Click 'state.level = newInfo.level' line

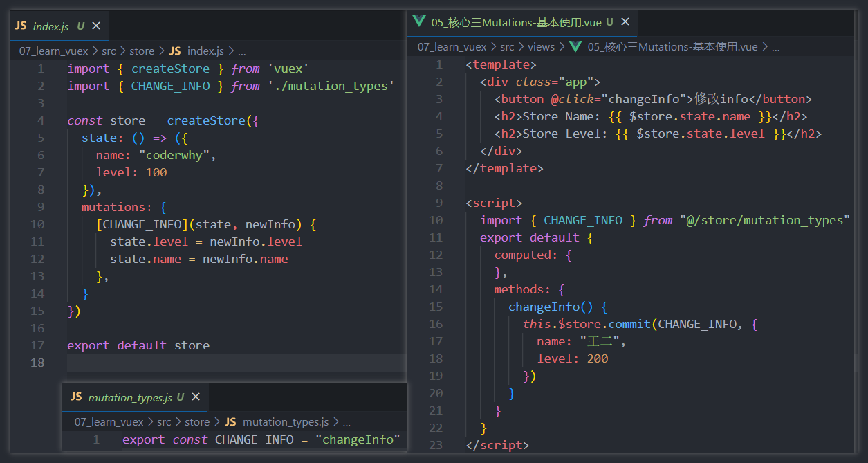[206, 242]
